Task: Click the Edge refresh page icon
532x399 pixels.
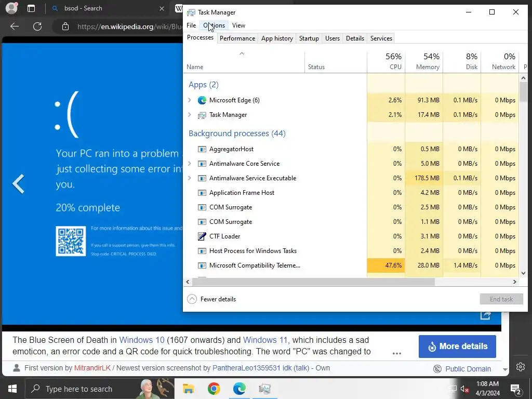Action: 37,26
